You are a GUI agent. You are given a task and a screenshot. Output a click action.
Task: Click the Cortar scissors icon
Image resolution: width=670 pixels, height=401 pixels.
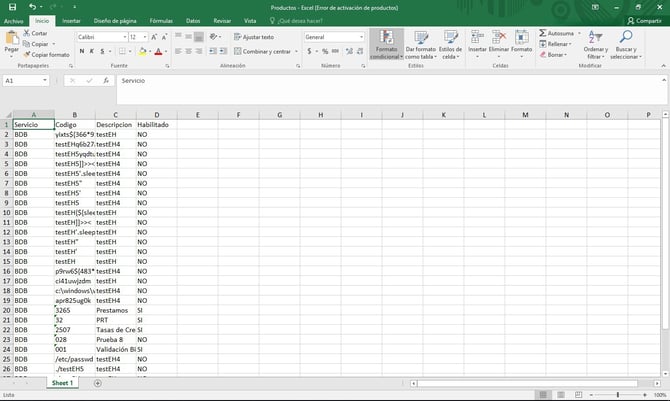pos(27,33)
